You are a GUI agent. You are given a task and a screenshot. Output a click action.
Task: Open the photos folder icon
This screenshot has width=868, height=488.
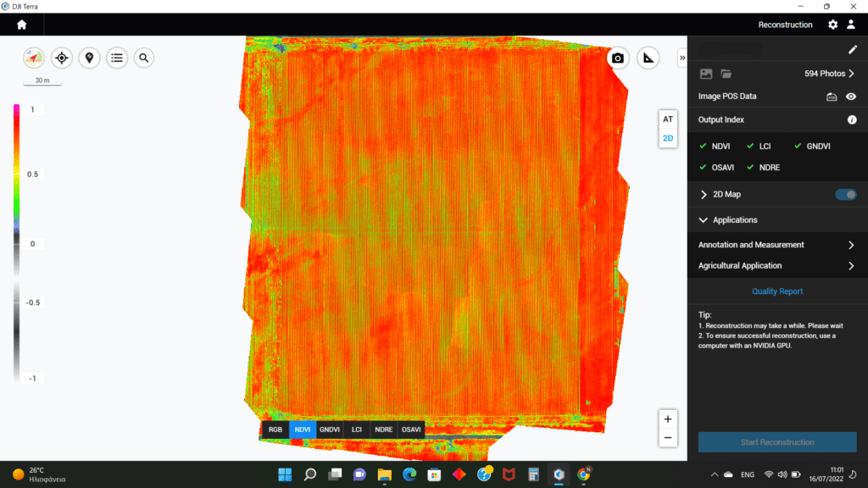click(726, 74)
